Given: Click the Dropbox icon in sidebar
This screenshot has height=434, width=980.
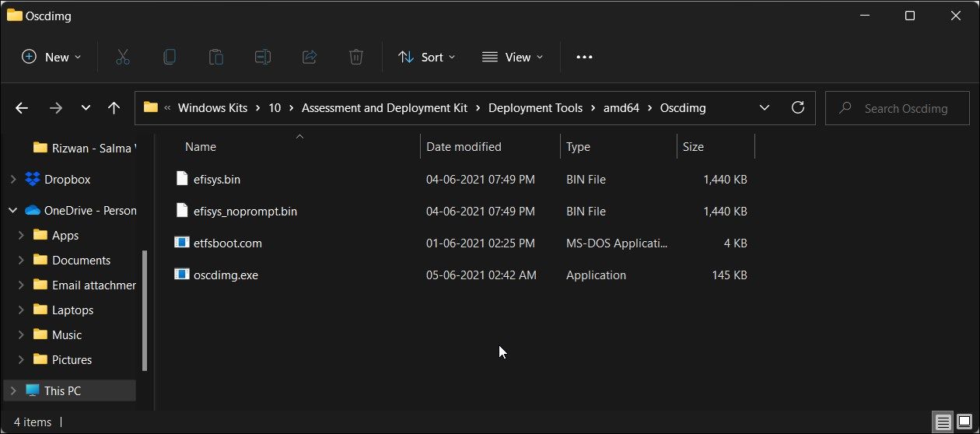Looking at the screenshot, I should (x=33, y=179).
